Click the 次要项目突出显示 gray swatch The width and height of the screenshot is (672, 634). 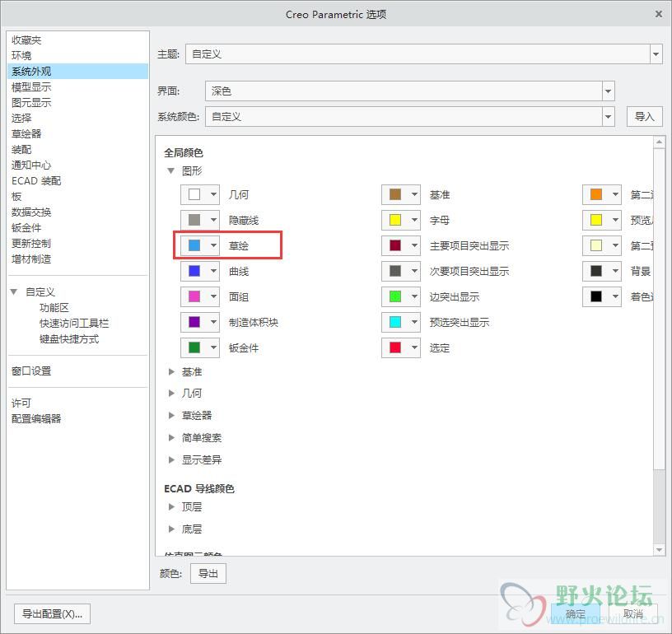pos(395,271)
